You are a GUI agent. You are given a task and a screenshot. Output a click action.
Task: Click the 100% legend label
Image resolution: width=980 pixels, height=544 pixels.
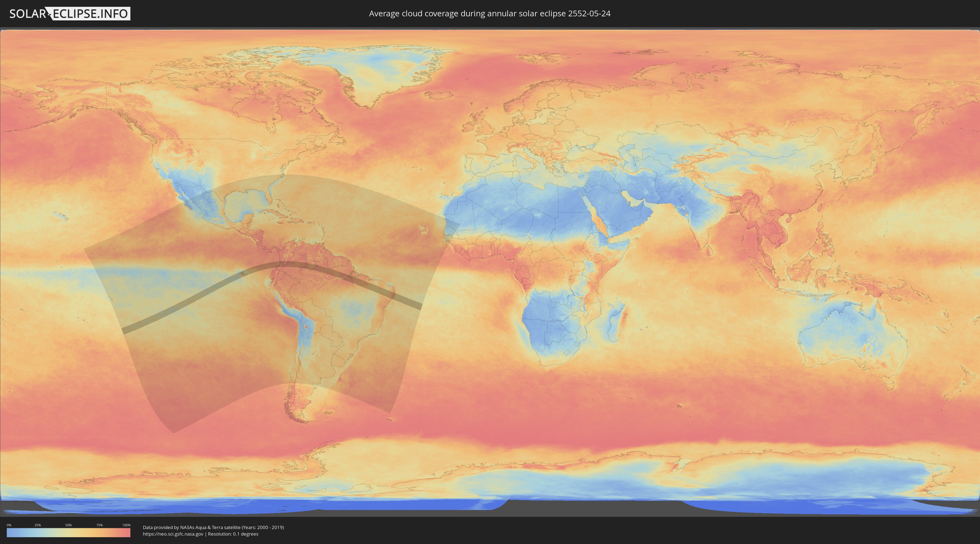click(126, 525)
